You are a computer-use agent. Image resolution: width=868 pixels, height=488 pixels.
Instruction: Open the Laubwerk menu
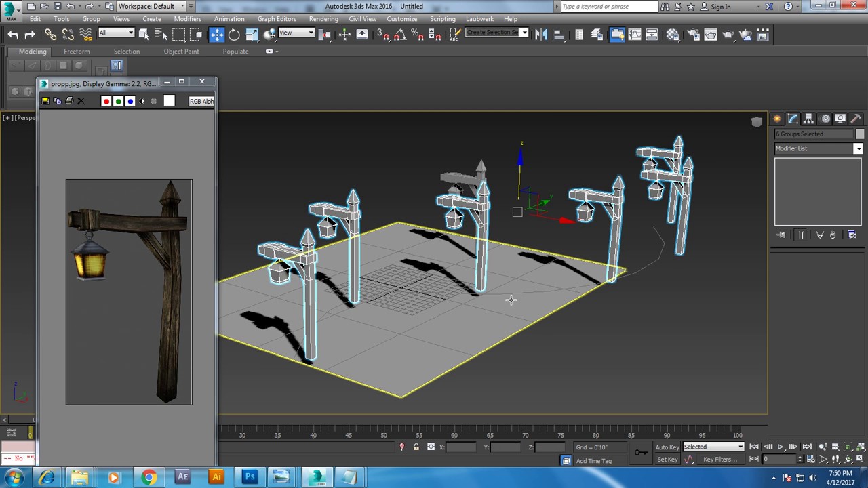[479, 19]
